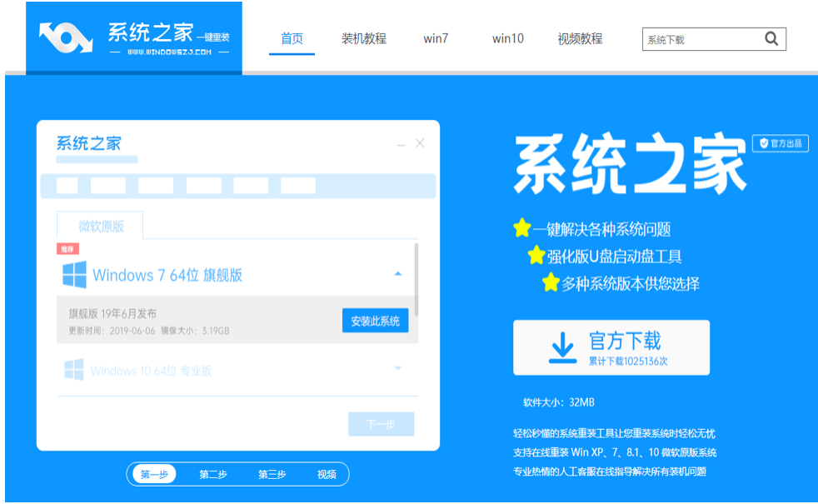The image size is (818, 504).
Task: Expand the Windows 10 64位 专业版 entry
Action: (401, 367)
